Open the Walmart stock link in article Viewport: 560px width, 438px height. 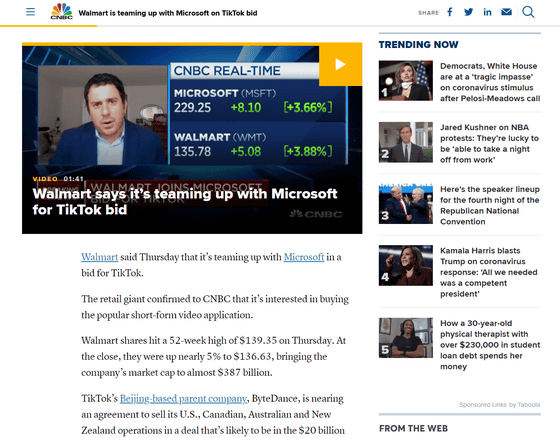[99, 257]
